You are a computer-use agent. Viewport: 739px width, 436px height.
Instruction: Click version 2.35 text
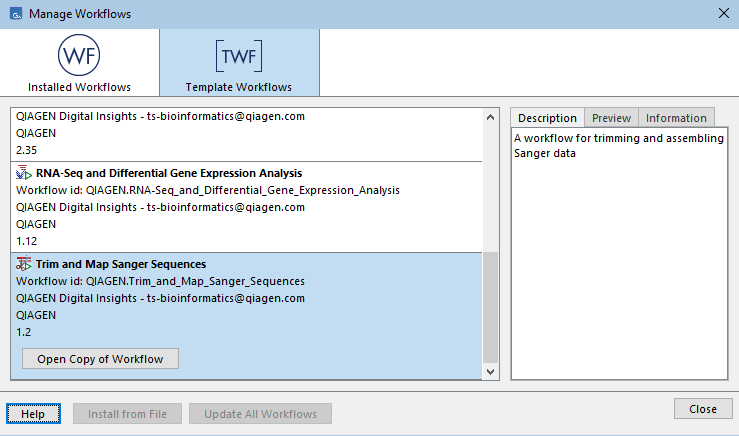(x=26, y=150)
